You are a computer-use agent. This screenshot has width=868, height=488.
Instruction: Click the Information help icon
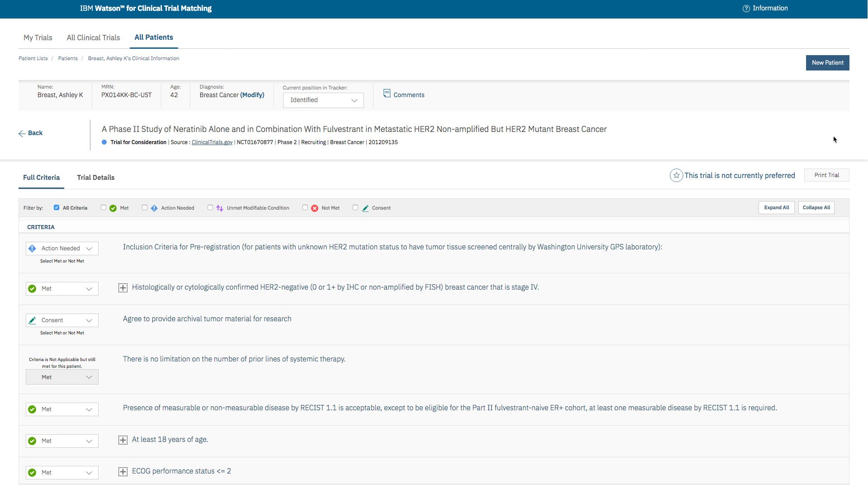click(746, 9)
